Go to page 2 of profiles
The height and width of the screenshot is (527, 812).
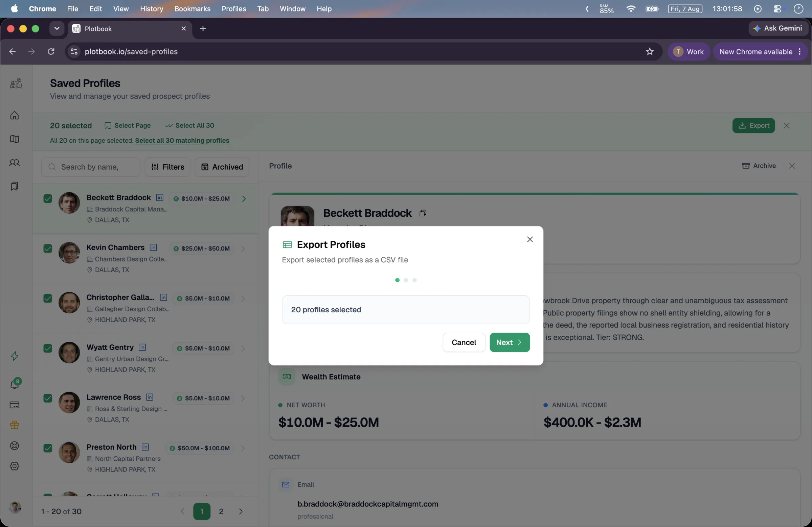221,511
